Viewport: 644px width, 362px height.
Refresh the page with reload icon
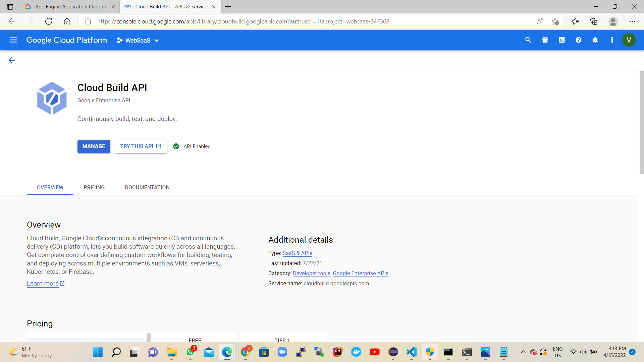(49, 21)
